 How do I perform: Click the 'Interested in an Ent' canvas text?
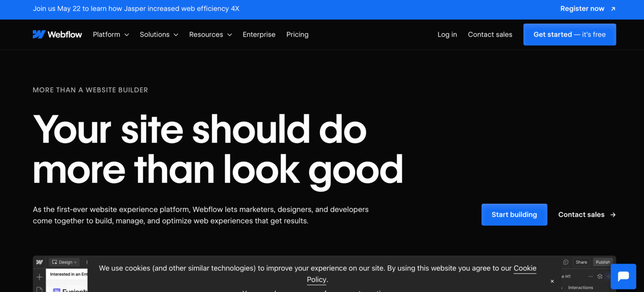(69, 274)
